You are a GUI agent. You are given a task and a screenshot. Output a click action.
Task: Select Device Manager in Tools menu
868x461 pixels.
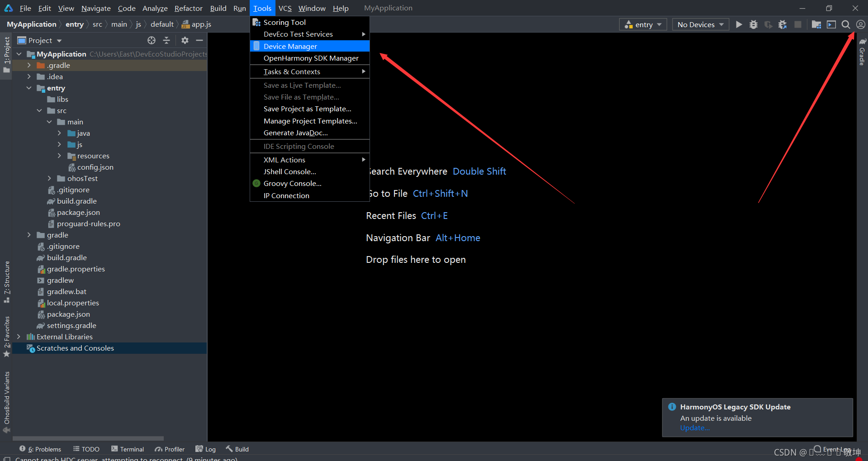310,46
